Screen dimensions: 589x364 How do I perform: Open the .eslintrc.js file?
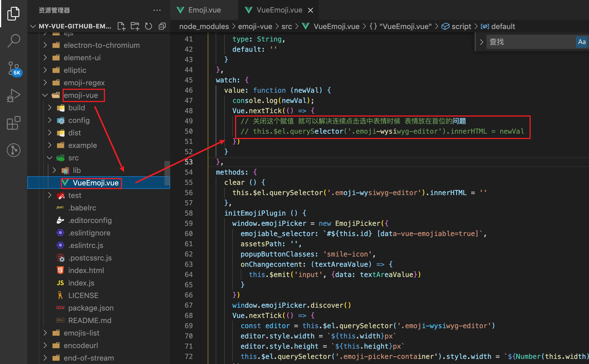99,245
